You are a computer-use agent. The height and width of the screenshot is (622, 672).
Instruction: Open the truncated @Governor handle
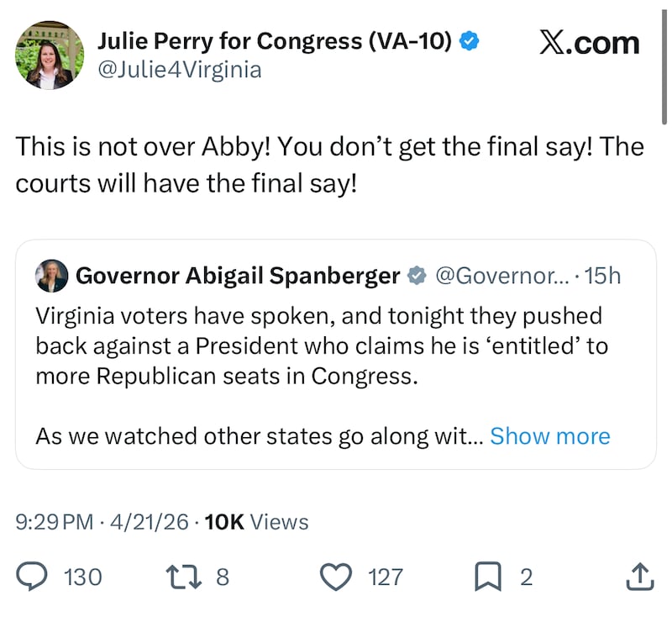(x=500, y=275)
